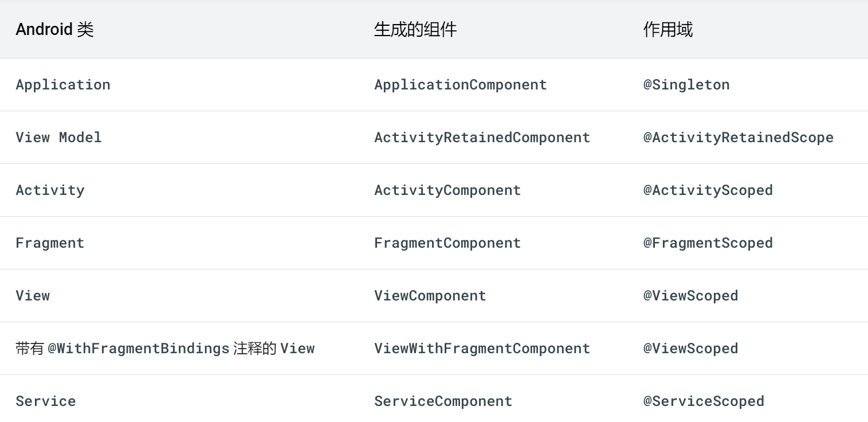868x422 pixels.
Task: Select the @WithFragmentBindings annotated View row
Action: (165, 348)
